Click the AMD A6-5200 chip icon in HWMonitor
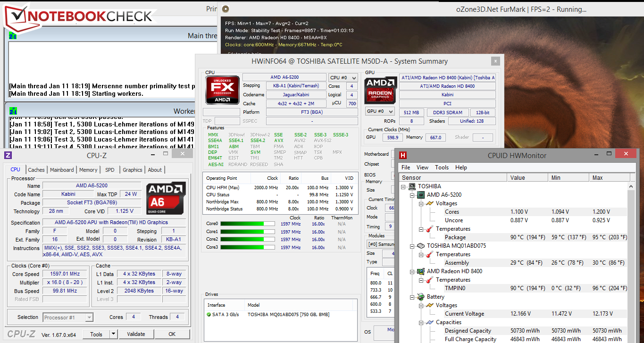The image size is (644, 343). click(x=421, y=195)
